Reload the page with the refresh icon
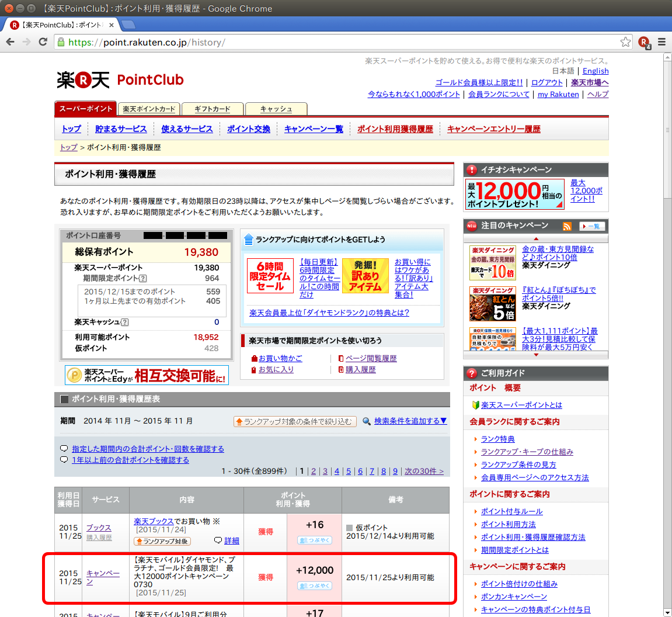The height and width of the screenshot is (617, 672). click(x=43, y=42)
